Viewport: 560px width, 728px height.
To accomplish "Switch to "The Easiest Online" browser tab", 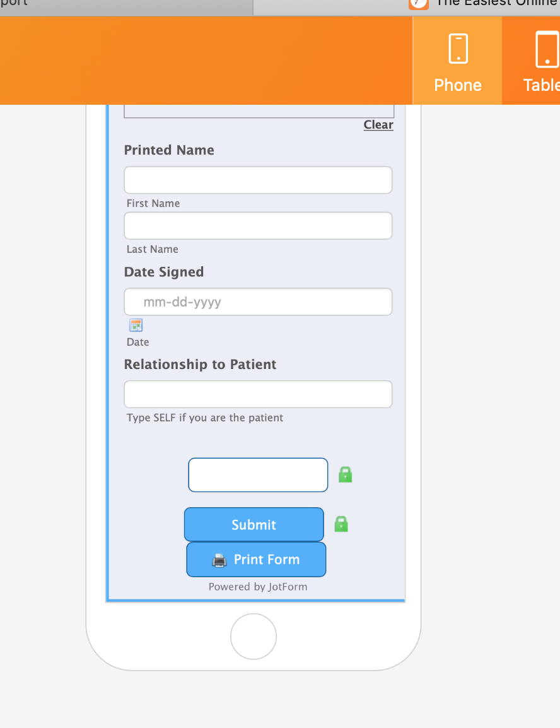I will tap(492, 3).
